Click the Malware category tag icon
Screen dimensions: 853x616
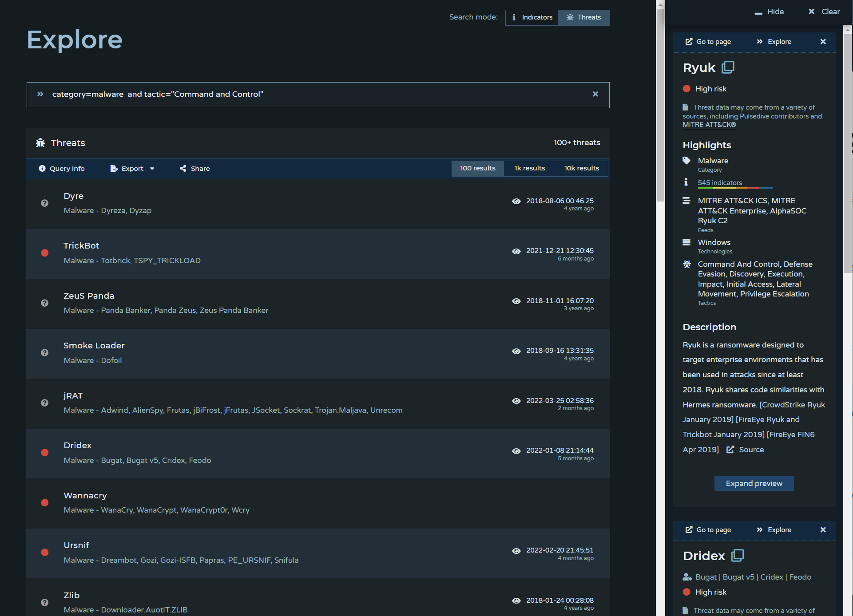pos(686,161)
